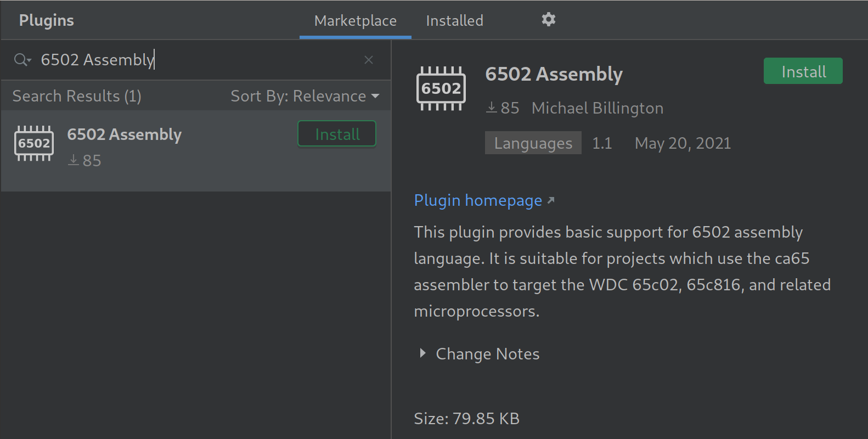Clear the plugin search text
Image resolution: width=868 pixels, height=439 pixels.
point(369,60)
